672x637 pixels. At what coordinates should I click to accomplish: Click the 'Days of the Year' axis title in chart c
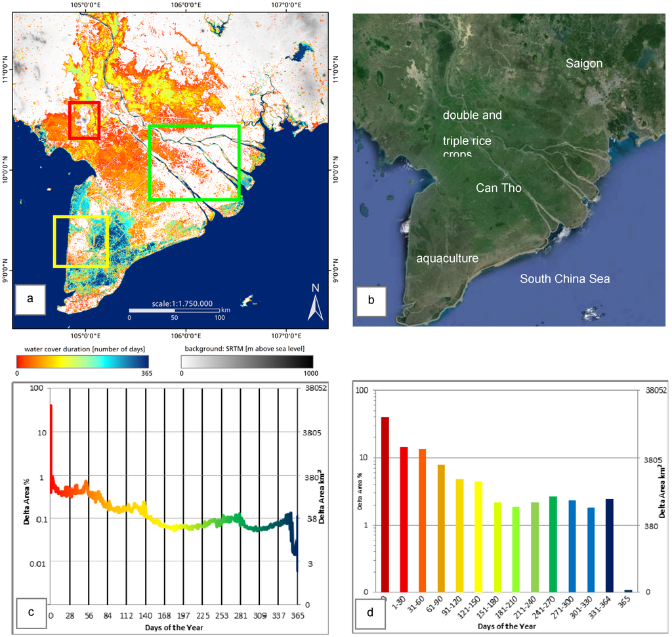tap(173, 628)
